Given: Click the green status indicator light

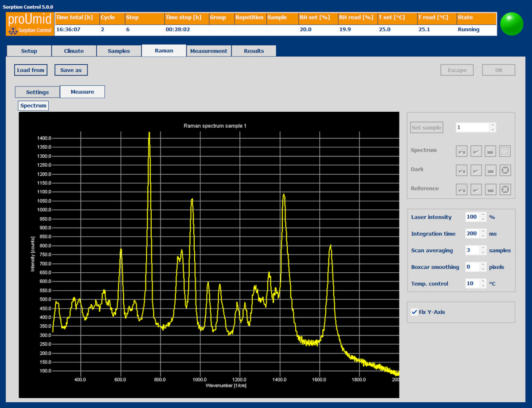Looking at the screenshot, I should coord(512,24).
